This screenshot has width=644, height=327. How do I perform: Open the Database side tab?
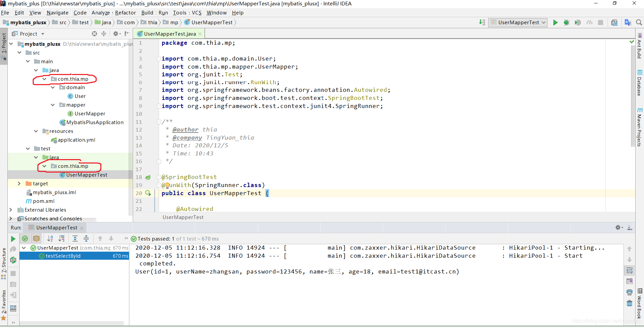[639, 83]
